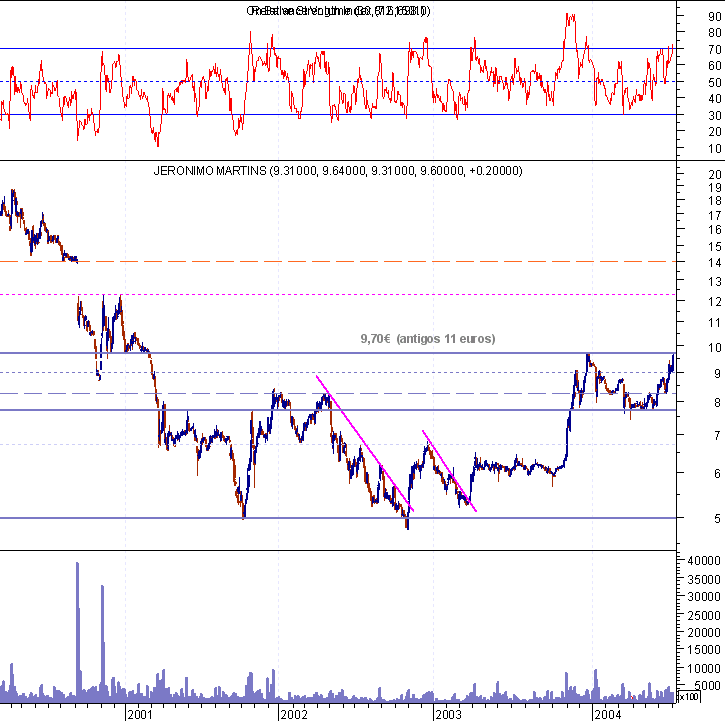725x721 pixels.
Task: Select the solid support line at 5
Action: click(338, 518)
